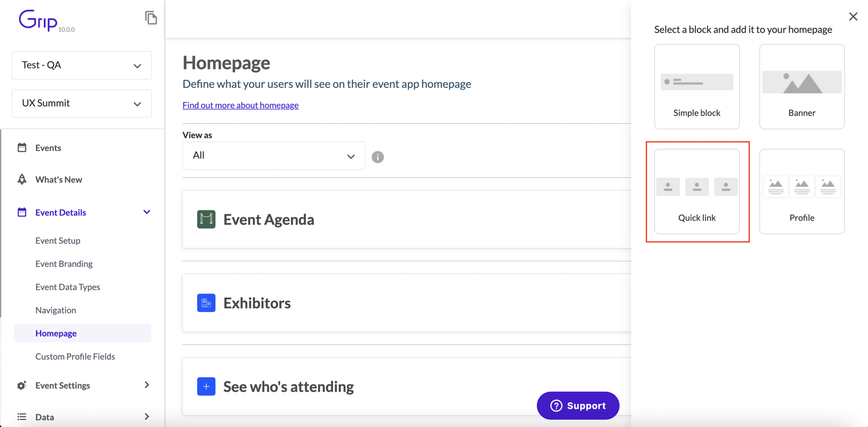
Task: Click the blue Exhibitors building icon
Action: tap(206, 303)
